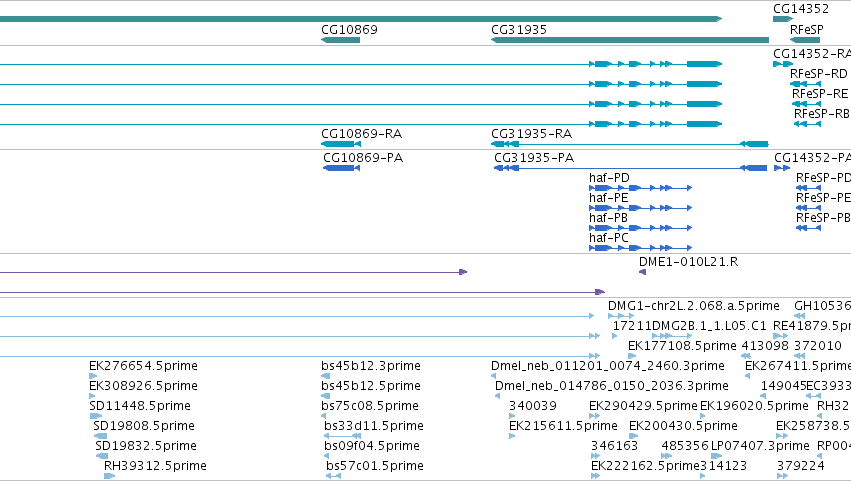Select the CG10869-RA transcript label

pos(361,134)
